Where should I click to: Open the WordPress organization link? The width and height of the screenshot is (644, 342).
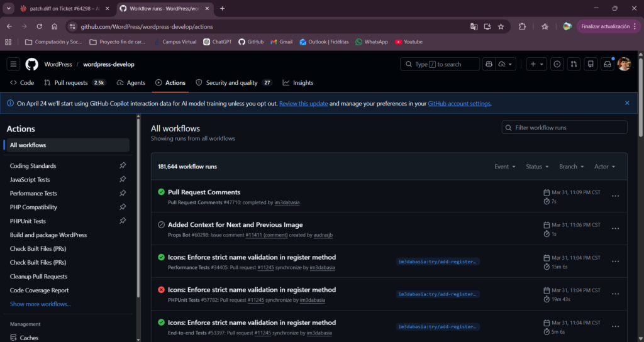[x=58, y=64]
